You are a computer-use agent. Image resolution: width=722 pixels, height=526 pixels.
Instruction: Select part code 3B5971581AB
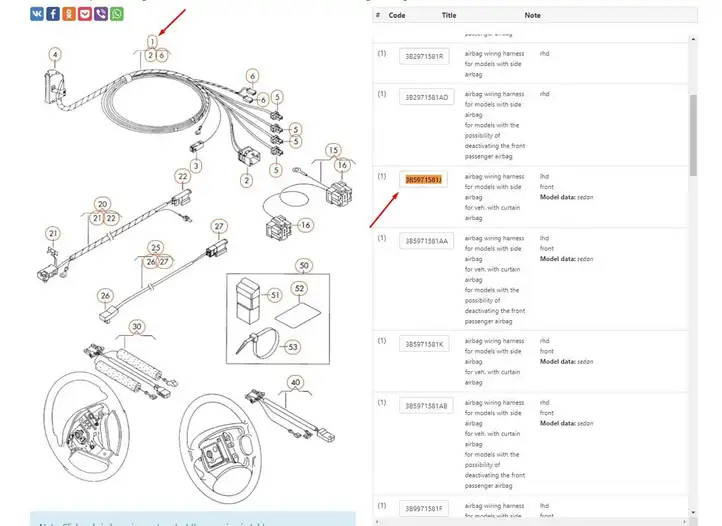[427, 406]
